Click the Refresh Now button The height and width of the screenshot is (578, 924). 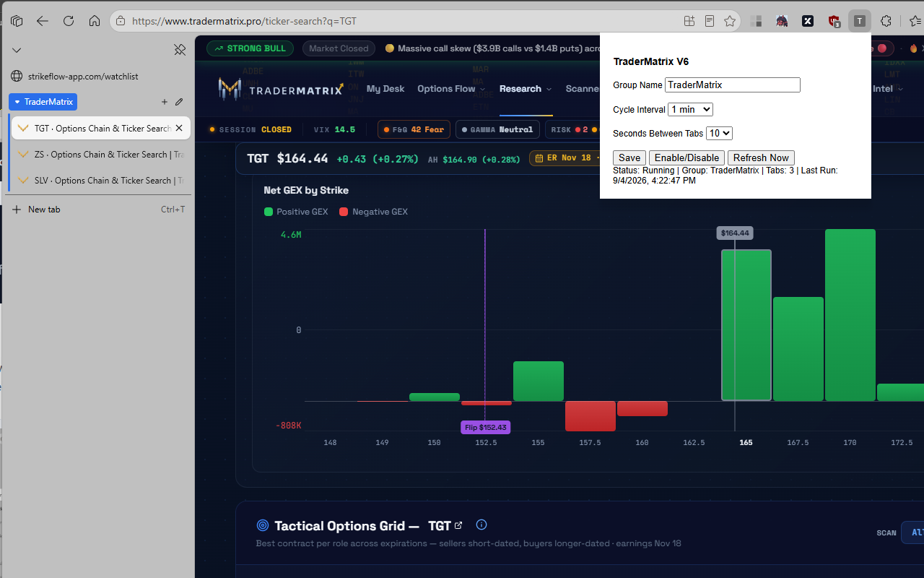tap(761, 158)
